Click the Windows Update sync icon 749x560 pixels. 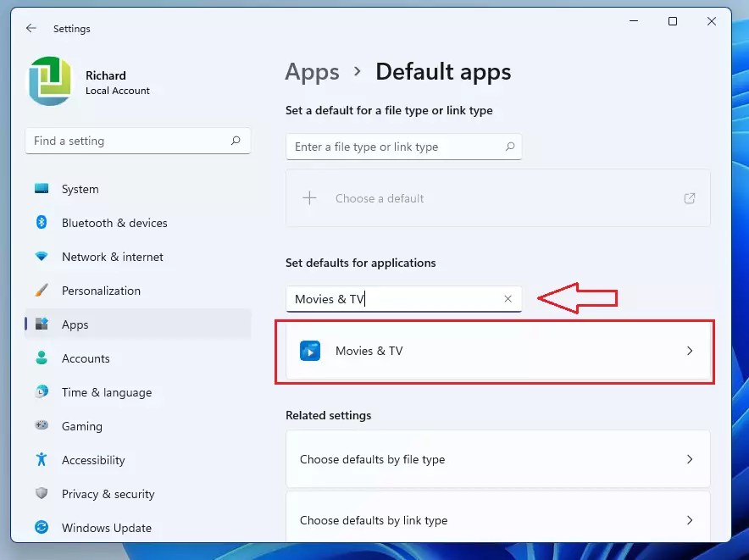[42, 527]
